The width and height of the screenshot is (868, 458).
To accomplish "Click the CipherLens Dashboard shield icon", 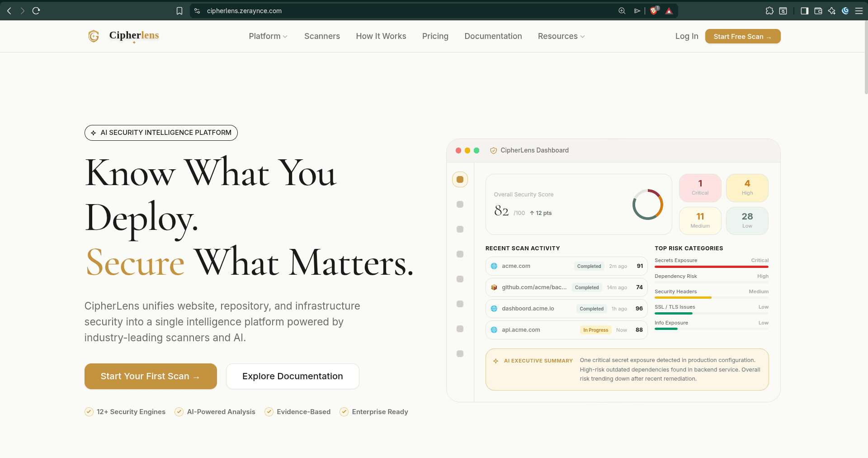I will pos(493,151).
